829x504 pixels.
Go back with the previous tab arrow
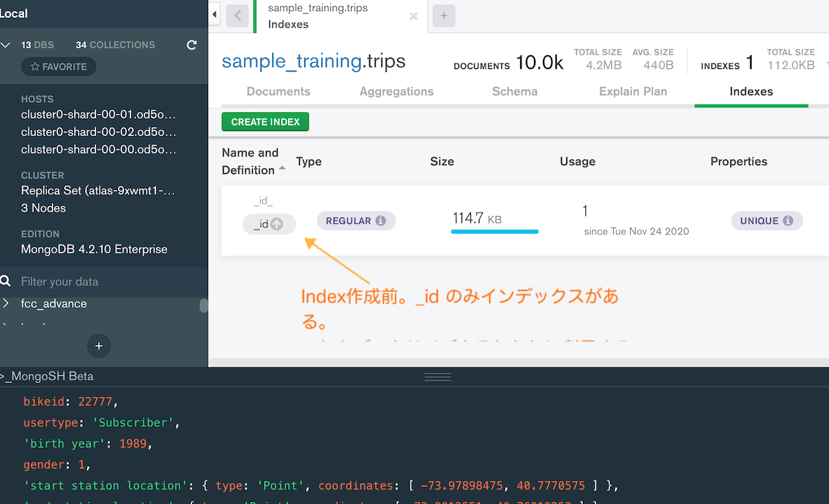(x=237, y=15)
